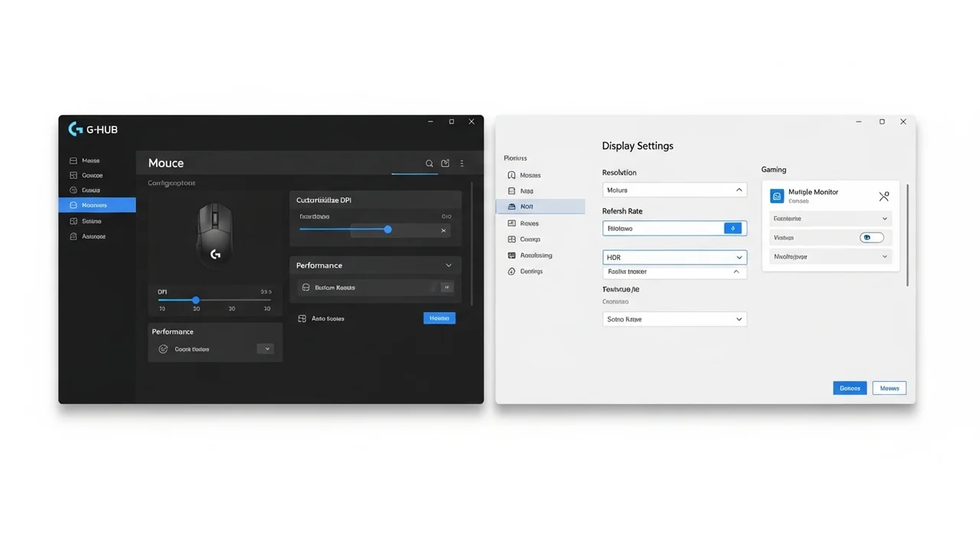Image resolution: width=980 pixels, height=534 pixels.
Task: Click the white outlined button at Display Settings bottom
Action: pyautogui.click(x=889, y=388)
